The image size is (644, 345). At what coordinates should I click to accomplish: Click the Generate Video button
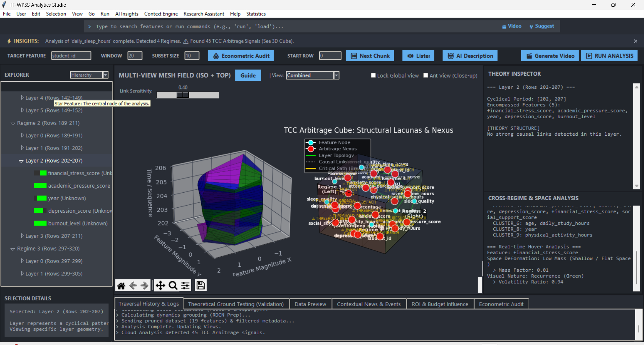click(x=550, y=56)
